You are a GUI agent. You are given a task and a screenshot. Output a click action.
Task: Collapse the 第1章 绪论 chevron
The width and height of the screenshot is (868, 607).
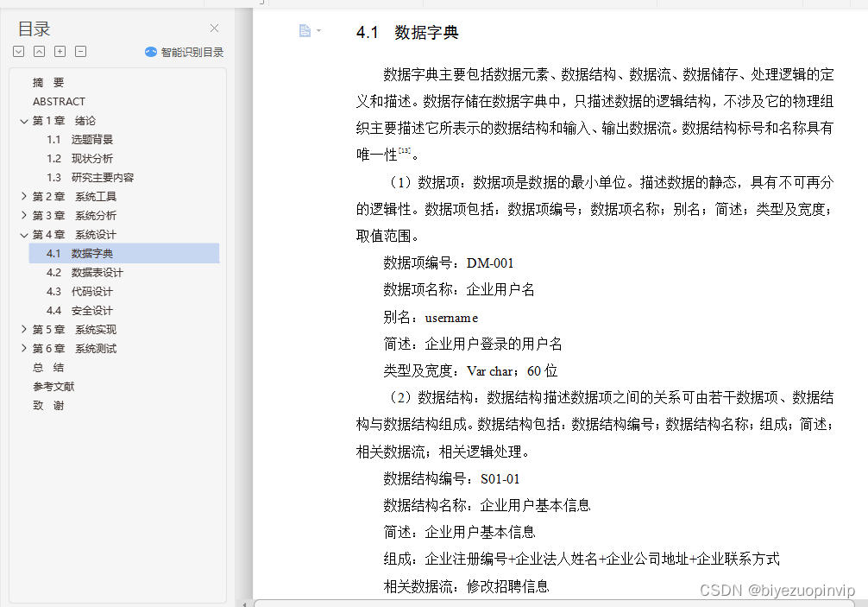tap(24, 121)
